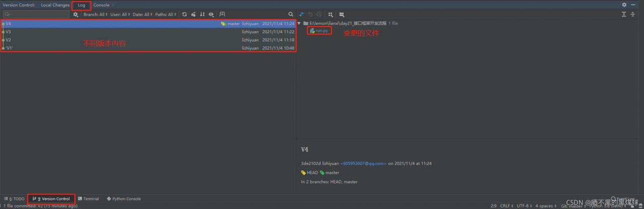Click timestamp 2021/11/4 11:22
644x209 pixels.
[x=278, y=32]
